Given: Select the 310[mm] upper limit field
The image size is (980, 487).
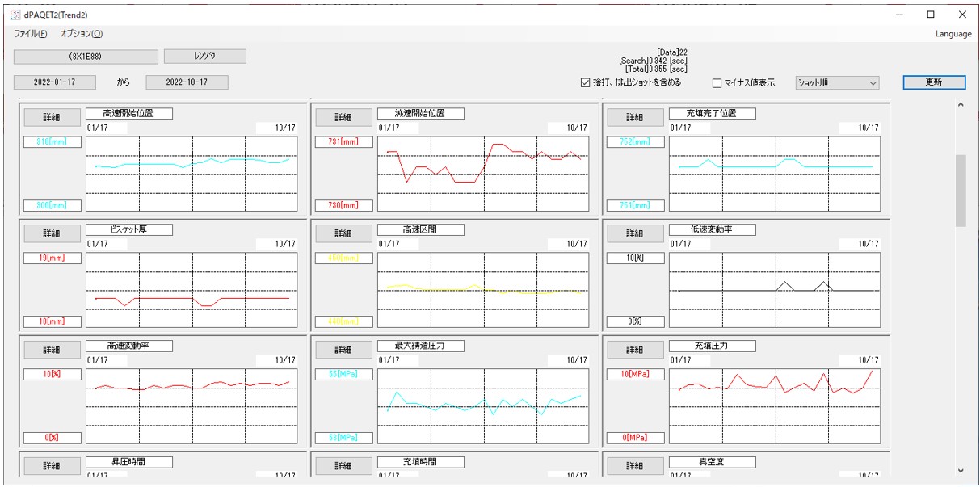Looking at the screenshot, I should click(52, 142).
